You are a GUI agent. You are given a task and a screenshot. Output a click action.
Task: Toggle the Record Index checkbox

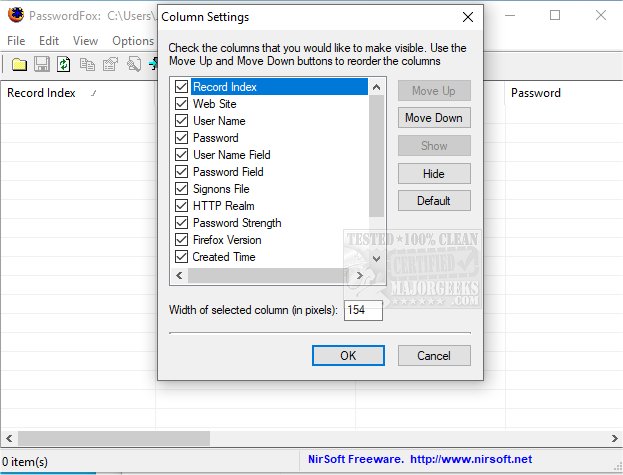point(182,87)
